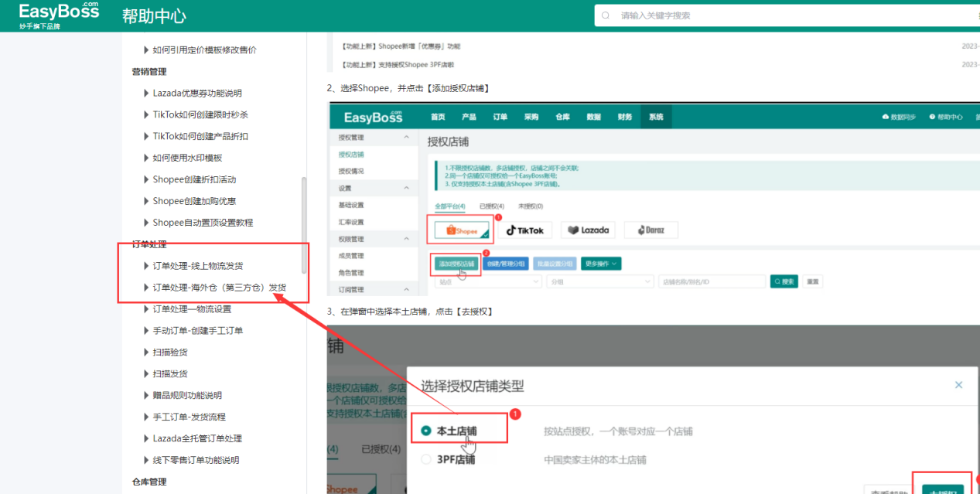
Task: Open the 更多操作 dropdown
Action: 602,263
